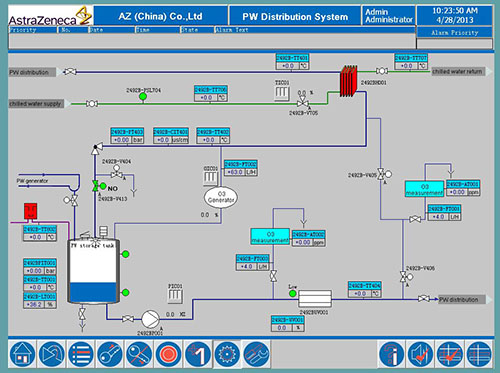Open the wrench maintenance icon
This screenshot has width=500, height=373.
coord(256,354)
